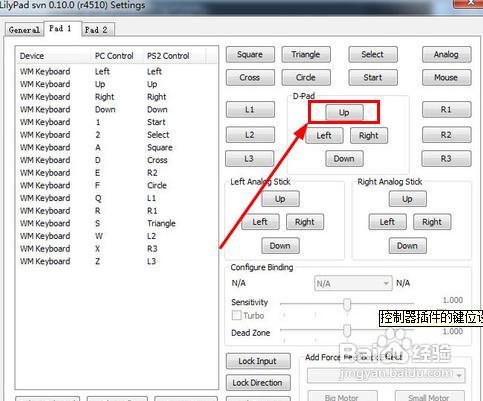This screenshot has width=483, height=401.
Task: Bind the R1 button
Action: coord(446,109)
